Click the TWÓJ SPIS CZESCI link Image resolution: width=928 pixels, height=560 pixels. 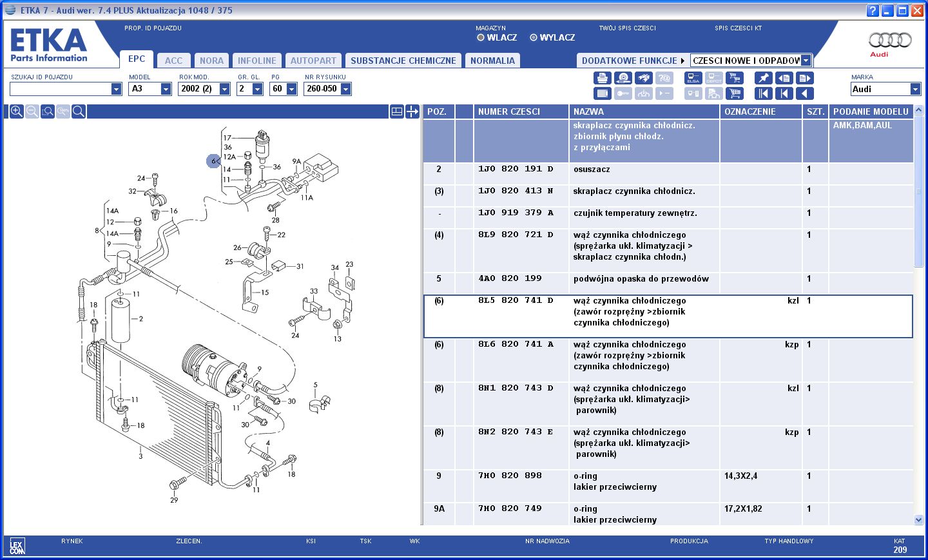[x=627, y=28]
